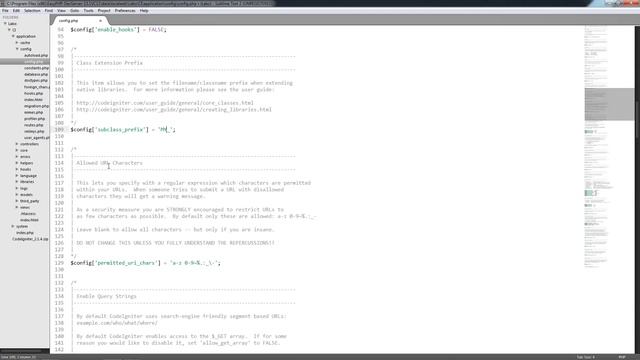Open smileys.php in the sidebar
This screenshot has height=360, width=640.
[x=34, y=131]
